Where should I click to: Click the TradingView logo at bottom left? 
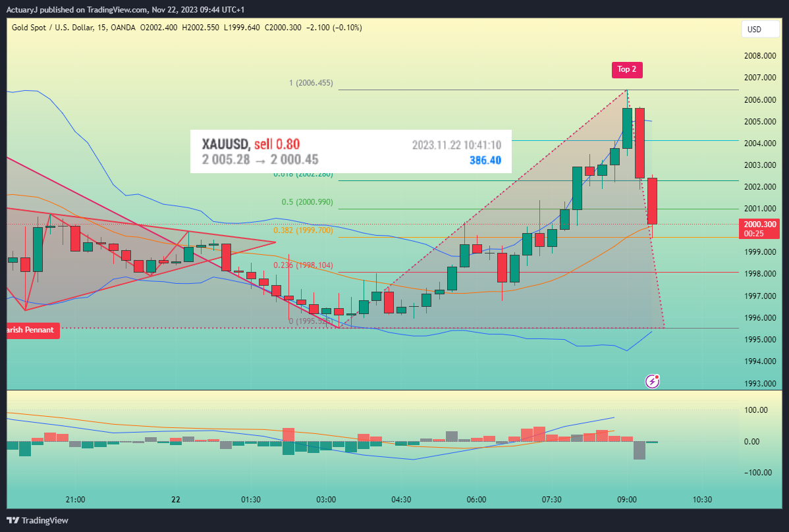38,520
